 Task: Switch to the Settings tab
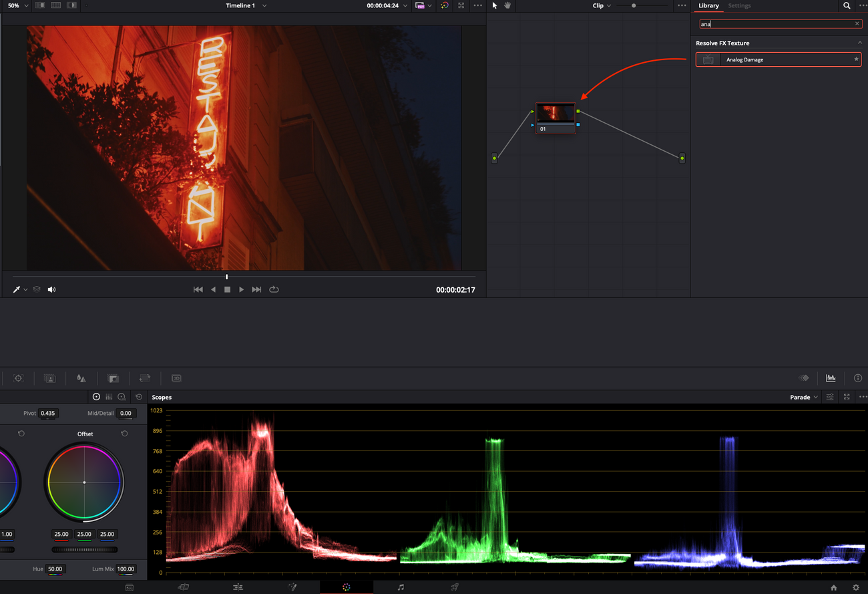click(739, 5)
